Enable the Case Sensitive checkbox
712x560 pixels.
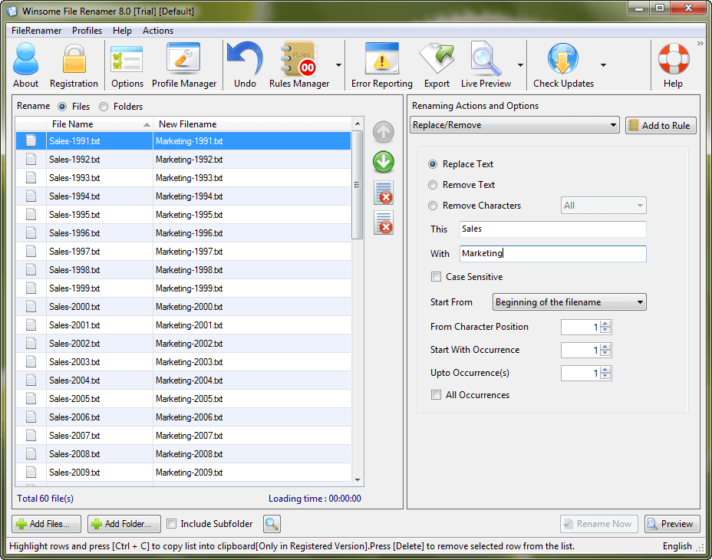pos(436,277)
